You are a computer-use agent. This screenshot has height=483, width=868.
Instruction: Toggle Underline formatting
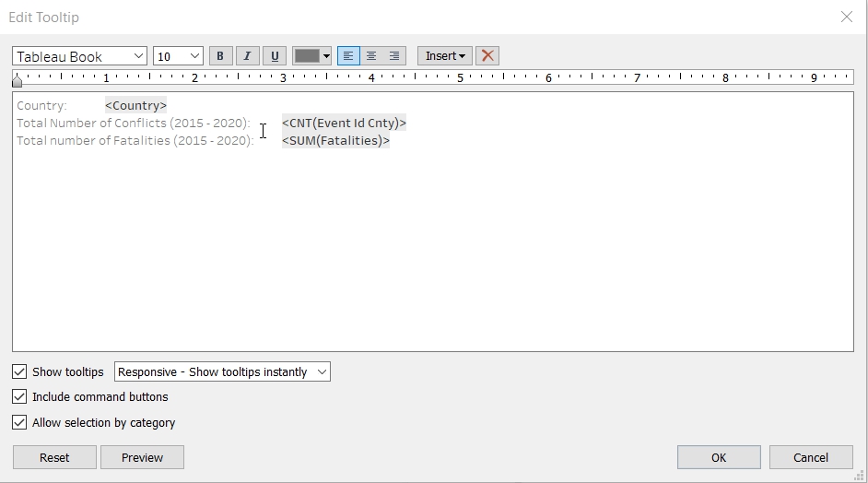coord(275,56)
